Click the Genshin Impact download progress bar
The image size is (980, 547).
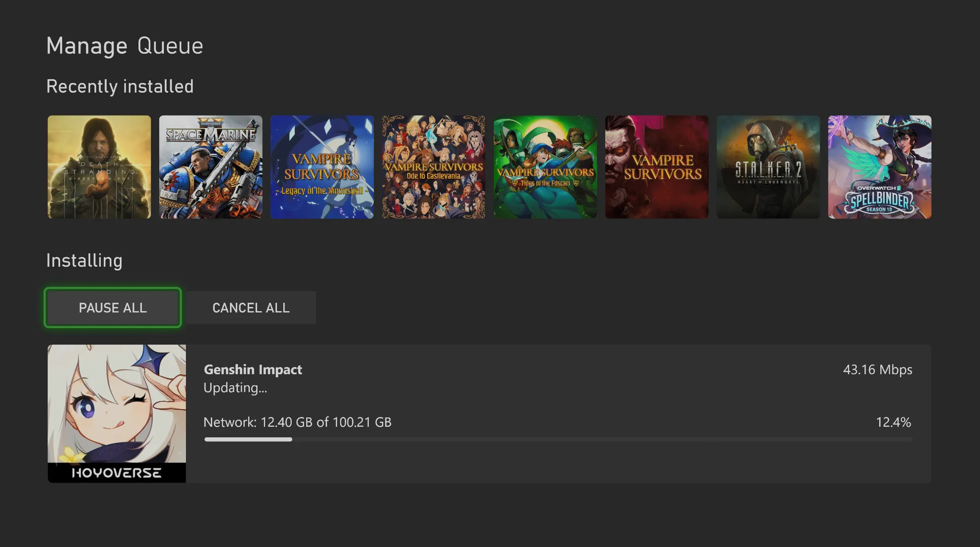tap(558, 439)
